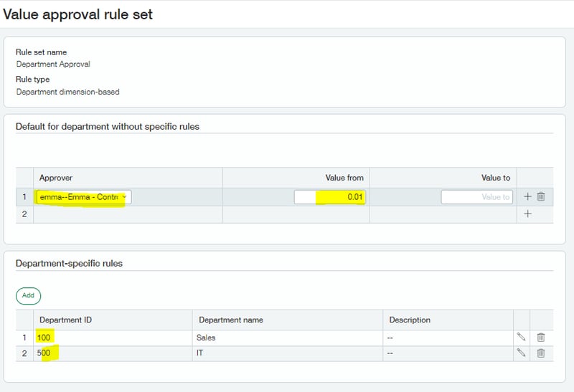This screenshot has width=574, height=392.
Task: Click the plus icon in approver row 1
Action: coord(528,197)
